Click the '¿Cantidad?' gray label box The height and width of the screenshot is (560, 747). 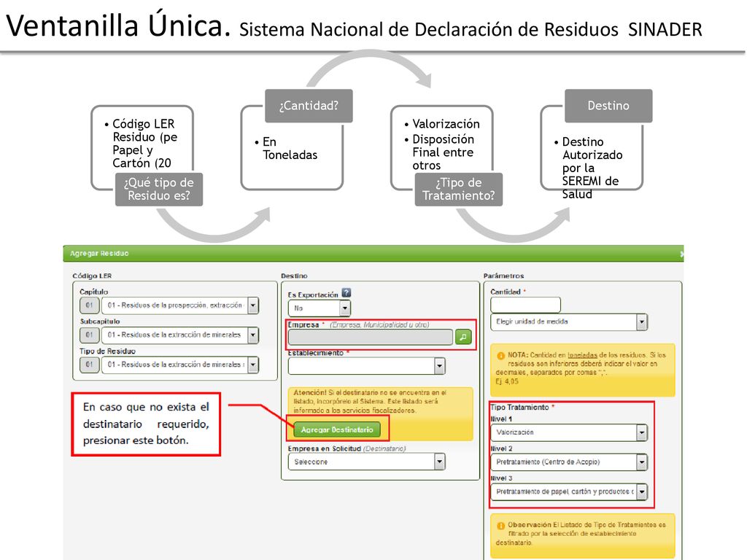pyautogui.click(x=309, y=106)
